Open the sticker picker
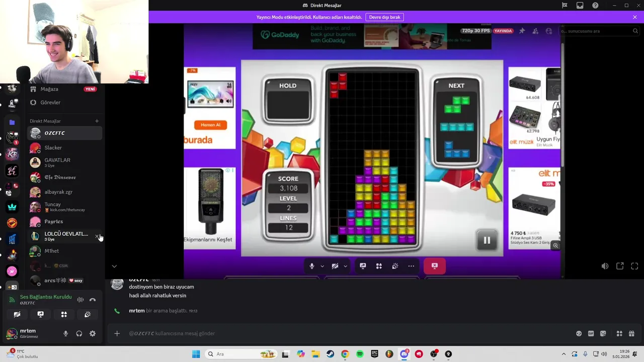Screen dimensions: 644x362 click(603, 333)
